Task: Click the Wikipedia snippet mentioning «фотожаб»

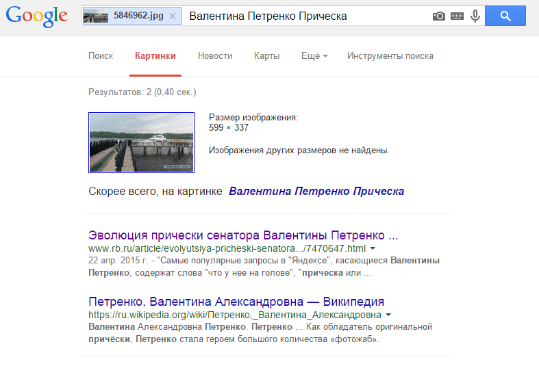Action: coord(260,333)
